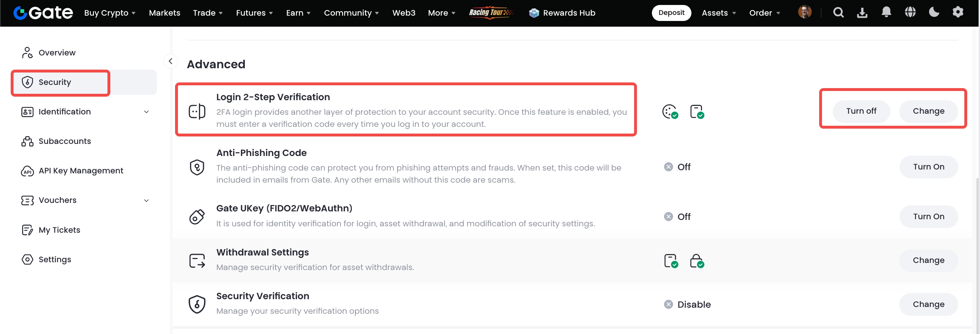Open the settings gear in header

point(958,12)
